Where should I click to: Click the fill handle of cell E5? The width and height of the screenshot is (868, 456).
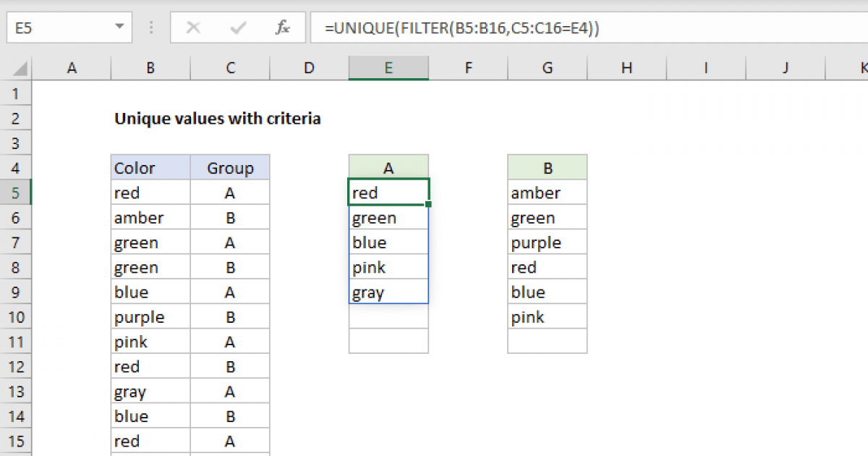(x=429, y=205)
